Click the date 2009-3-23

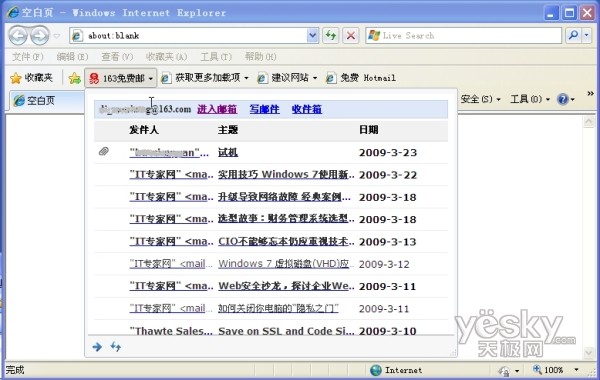[388, 153]
